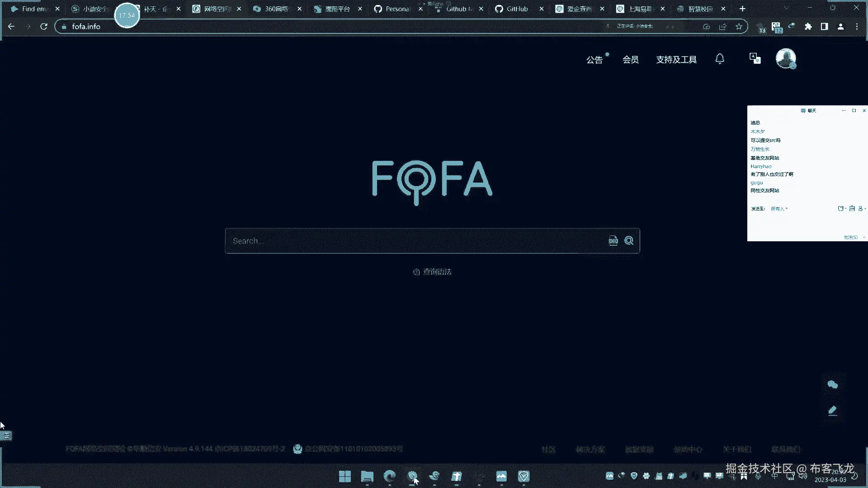The image size is (868, 488).
Task: Open the notifications bell icon
Action: 720,59
